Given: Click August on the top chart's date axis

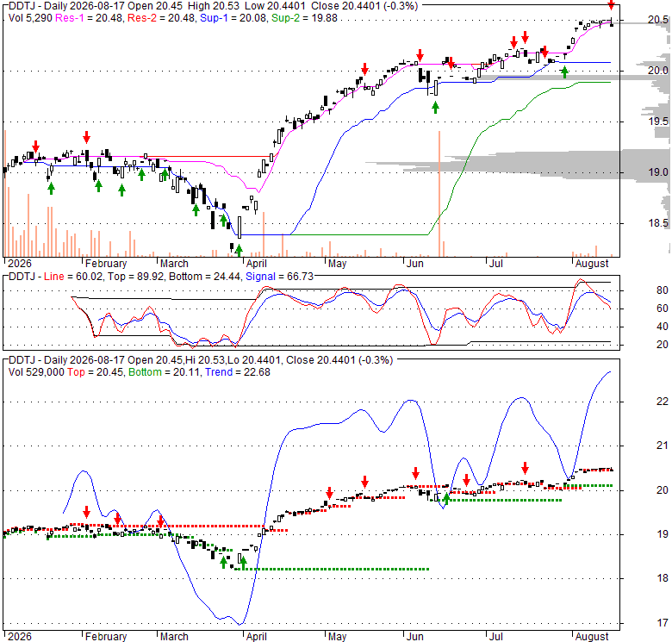Looking at the screenshot, I should pos(592,263).
